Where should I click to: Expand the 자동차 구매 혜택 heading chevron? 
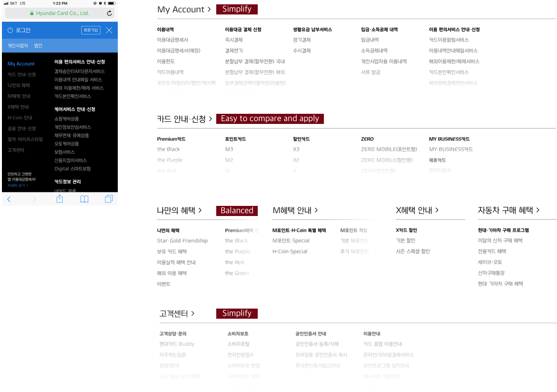coord(538,210)
